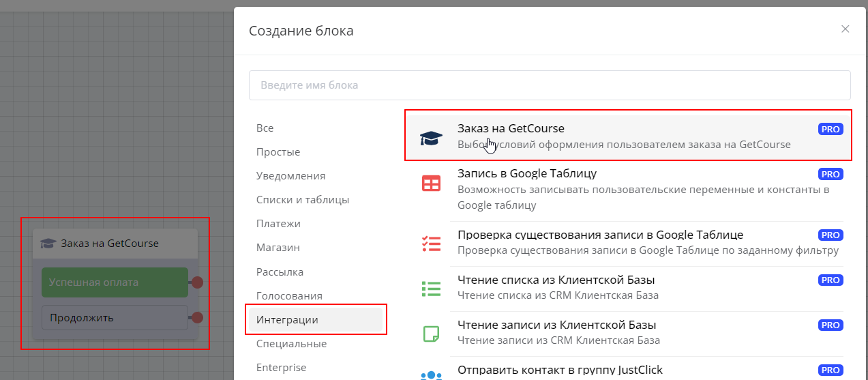Close the Создание блока dialog
This screenshot has height=380, width=868.
[x=845, y=29]
